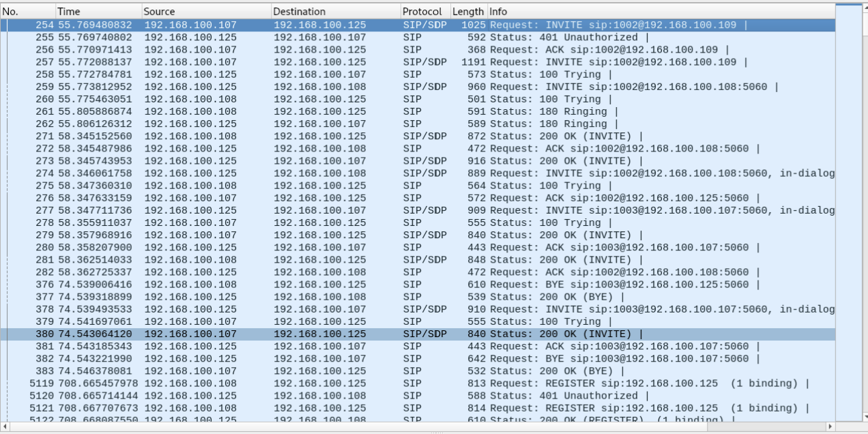Select packet 261 with 180 Ringing status

(409, 112)
